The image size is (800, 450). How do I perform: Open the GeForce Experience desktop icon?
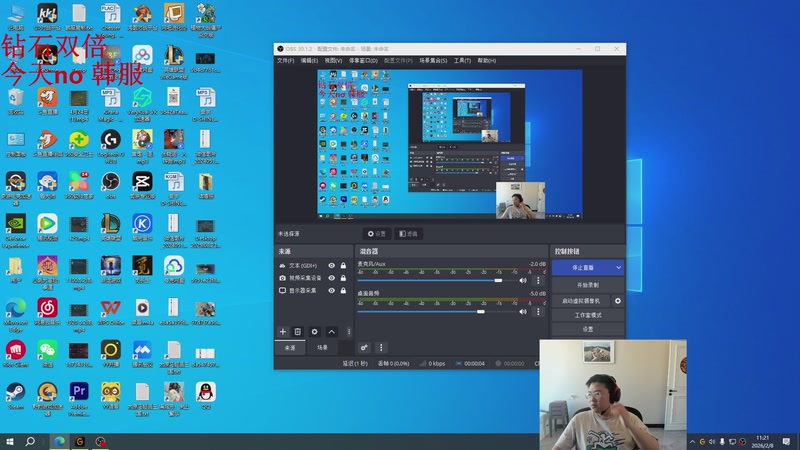coord(16,231)
